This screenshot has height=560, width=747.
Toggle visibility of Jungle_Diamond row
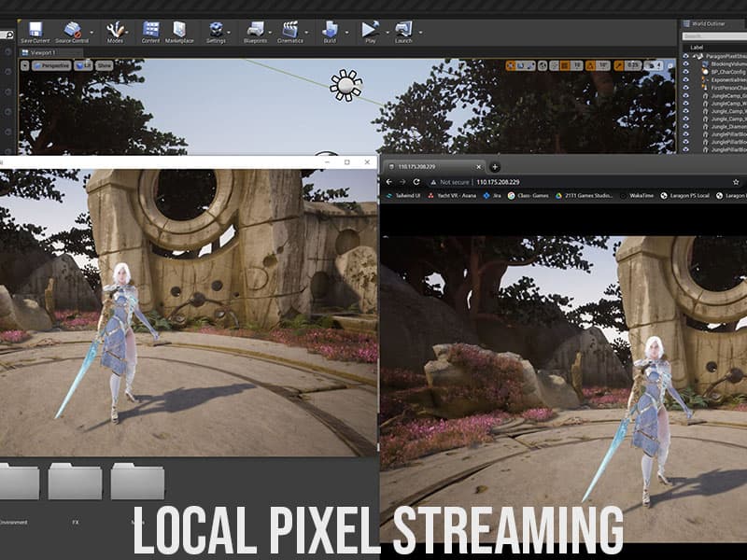686,127
